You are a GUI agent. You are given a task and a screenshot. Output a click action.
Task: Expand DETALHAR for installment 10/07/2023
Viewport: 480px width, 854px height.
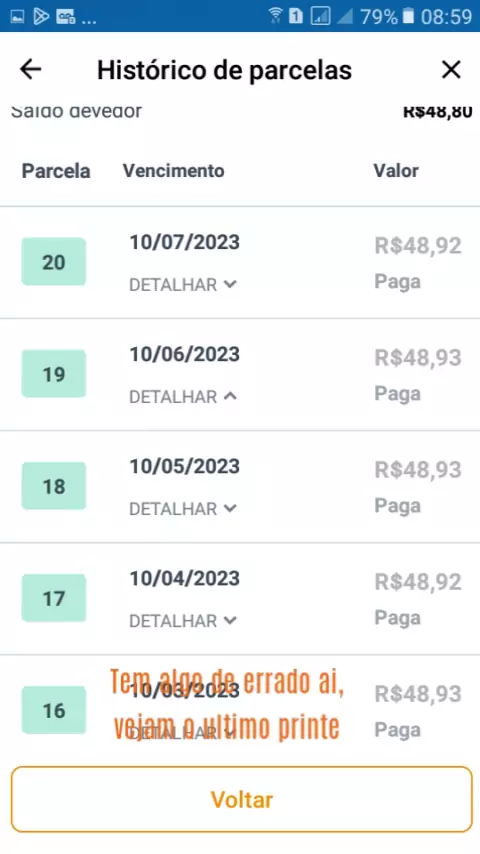[x=183, y=284]
